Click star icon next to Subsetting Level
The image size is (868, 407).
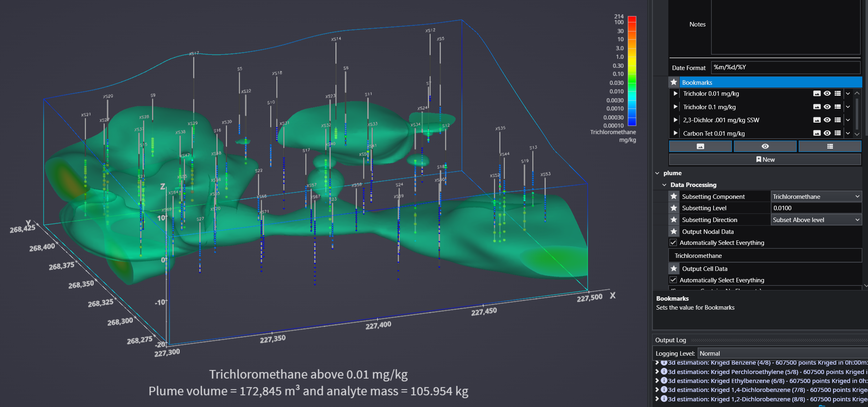[674, 208]
